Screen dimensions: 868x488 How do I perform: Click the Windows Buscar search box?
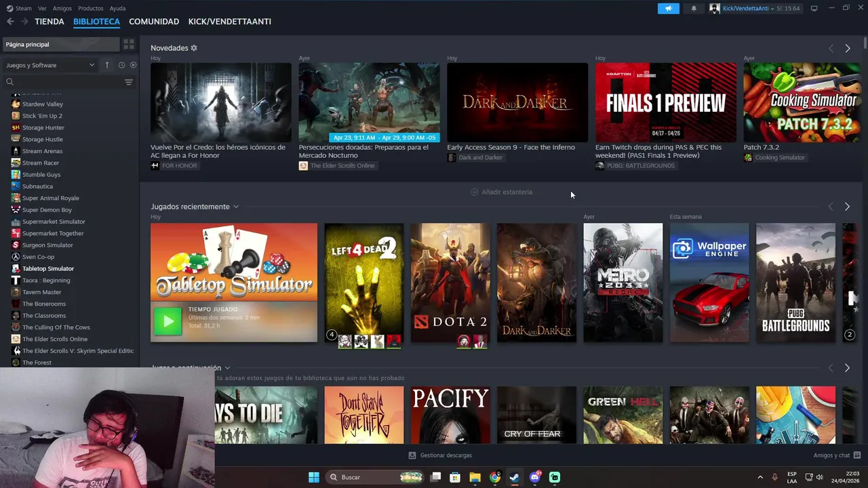coord(374,477)
